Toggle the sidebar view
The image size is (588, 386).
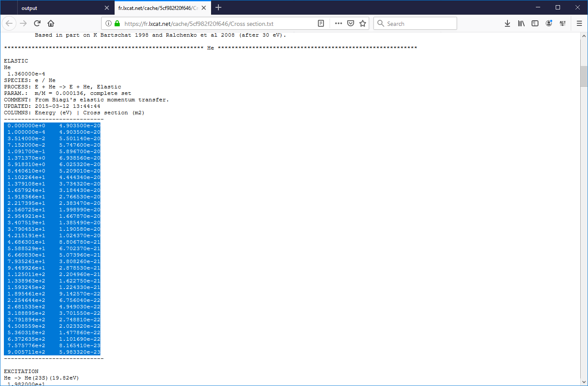[x=535, y=24]
